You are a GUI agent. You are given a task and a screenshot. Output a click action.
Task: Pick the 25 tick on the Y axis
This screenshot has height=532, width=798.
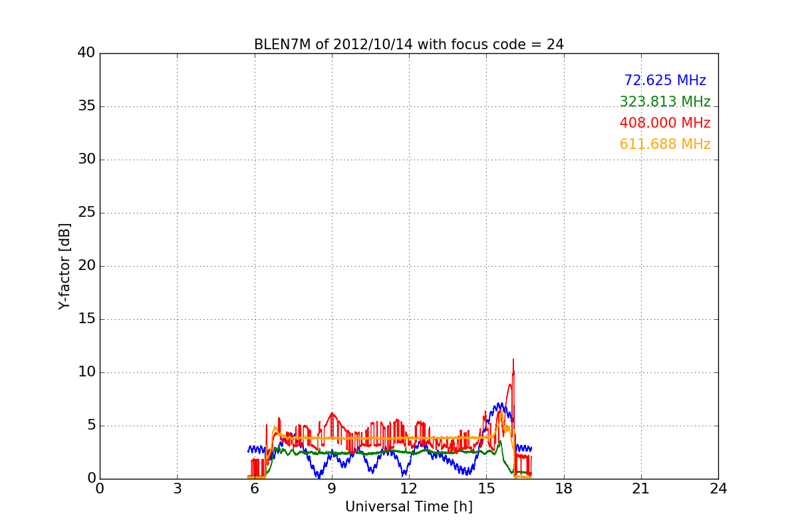(x=86, y=213)
